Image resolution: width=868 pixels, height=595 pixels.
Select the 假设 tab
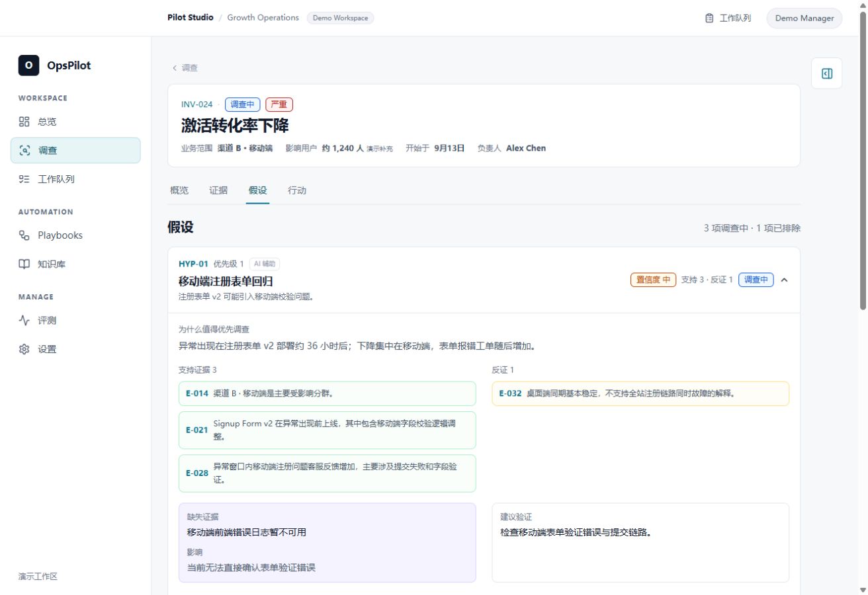[x=257, y=190]
